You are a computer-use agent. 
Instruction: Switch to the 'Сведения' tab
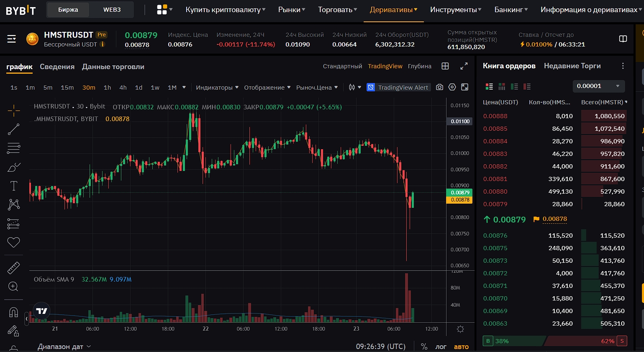(57, 67)
